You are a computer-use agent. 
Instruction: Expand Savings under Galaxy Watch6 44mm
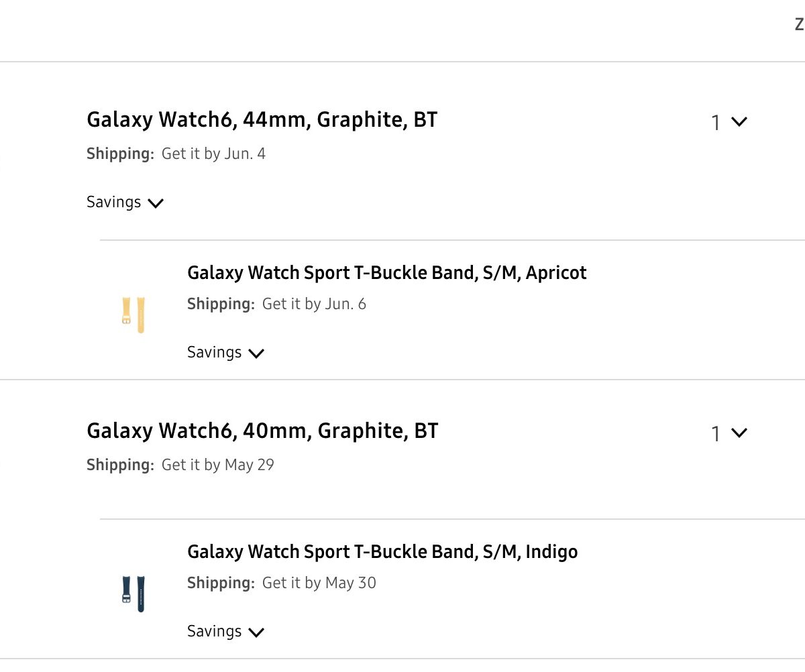tap(125, 203)
